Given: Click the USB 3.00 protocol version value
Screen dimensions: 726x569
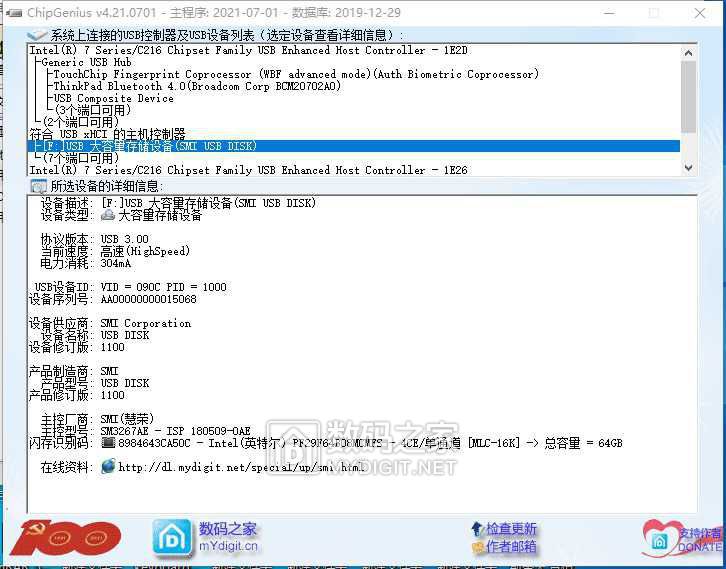Looking at the screenshot, I should 125,239.
